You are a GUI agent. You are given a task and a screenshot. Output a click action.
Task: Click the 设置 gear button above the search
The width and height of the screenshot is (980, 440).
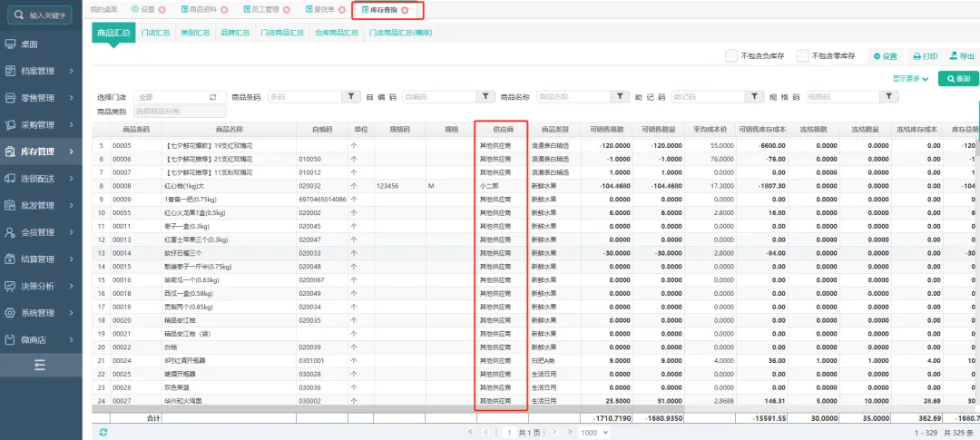pyautogui.click(x=885, y=56)
